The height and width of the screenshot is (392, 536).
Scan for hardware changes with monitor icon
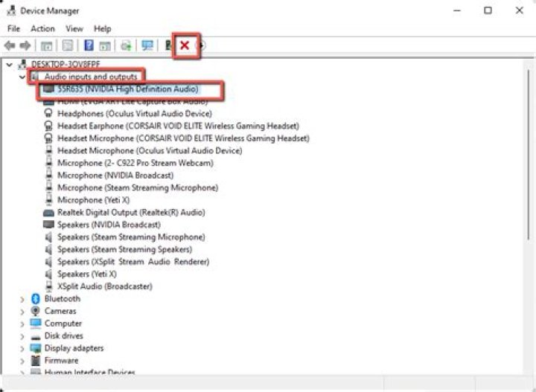[x=147, y=45]
